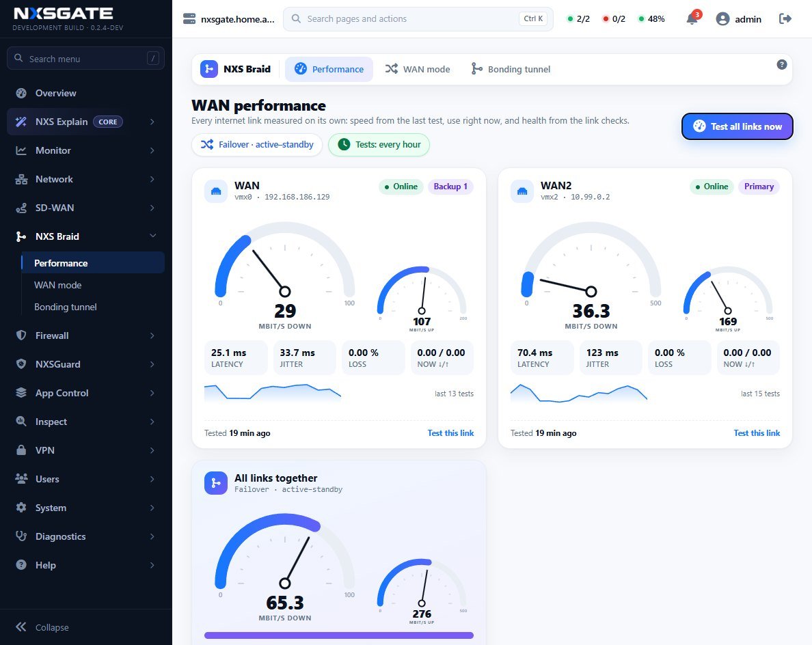Screen dimensions: 812x645
Task: Open Bonding tunnel in the sidebar submenu
Action: [93, 307]
